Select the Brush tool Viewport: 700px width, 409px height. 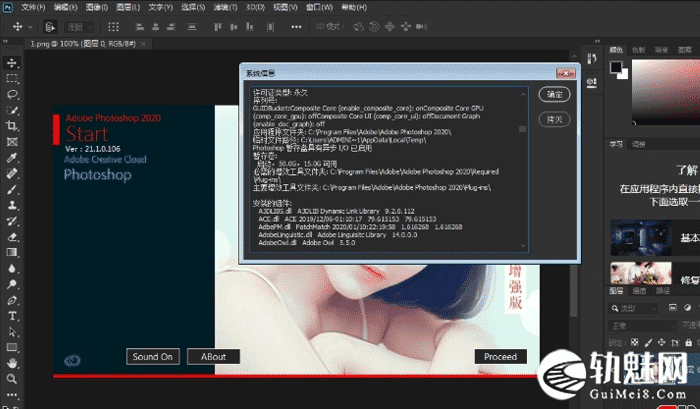[12, 189]
